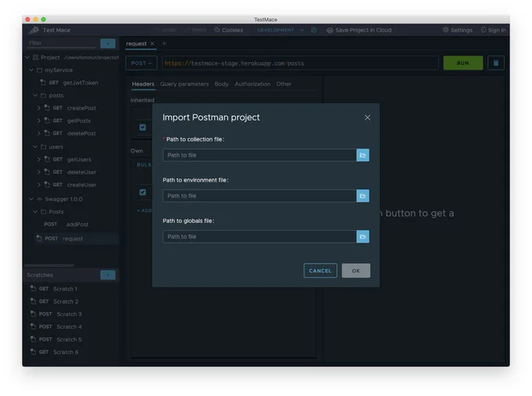Switch to Other tab
Viewport: 532px width, 396px height.
coord(284,84)
